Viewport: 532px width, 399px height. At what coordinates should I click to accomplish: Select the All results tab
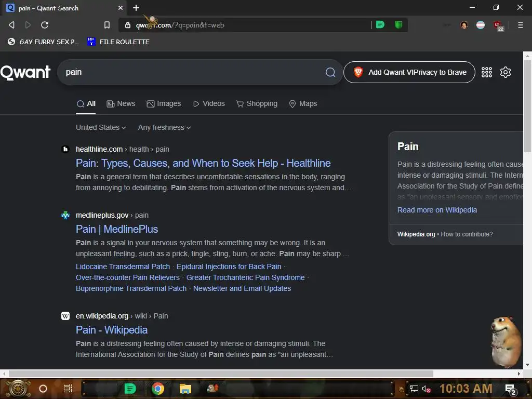(x=86, y=104)
